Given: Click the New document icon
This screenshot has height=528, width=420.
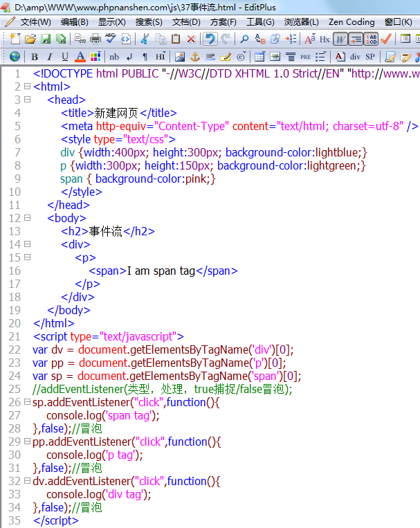Looking at the screenshot, I should pos(15,39).
